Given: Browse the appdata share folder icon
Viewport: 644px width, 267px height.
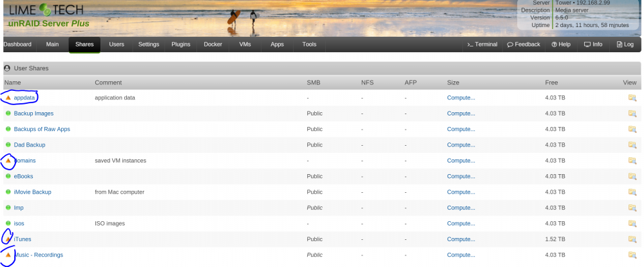Looking at the screenshot, I should coord(632,98).
